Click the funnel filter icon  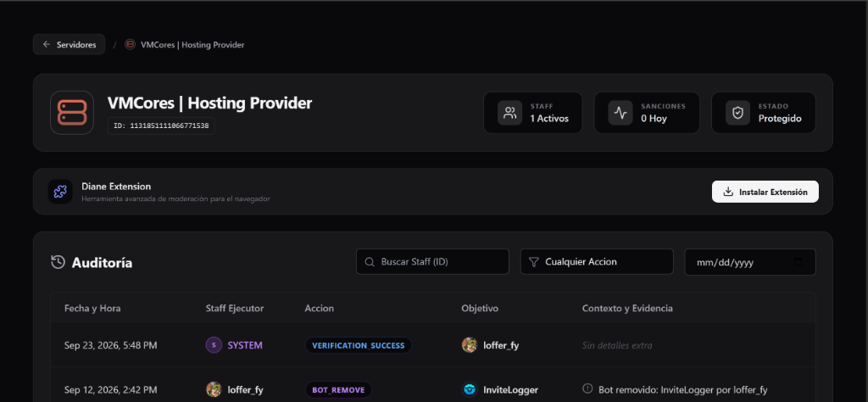click(x=534, y=262)
